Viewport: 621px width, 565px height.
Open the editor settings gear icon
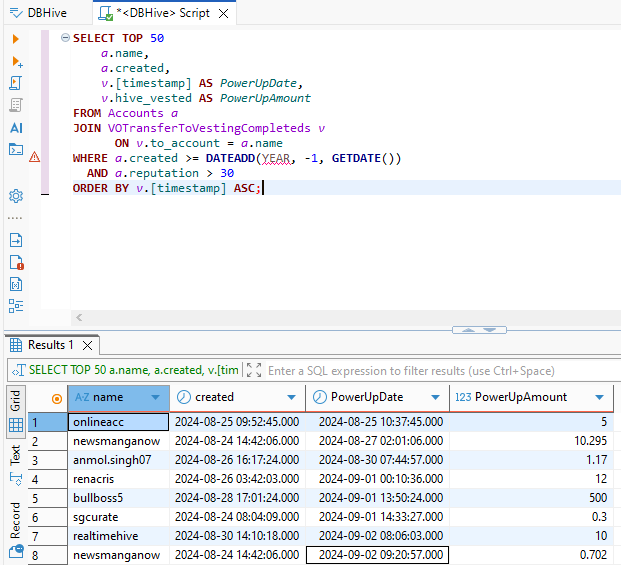16,196
